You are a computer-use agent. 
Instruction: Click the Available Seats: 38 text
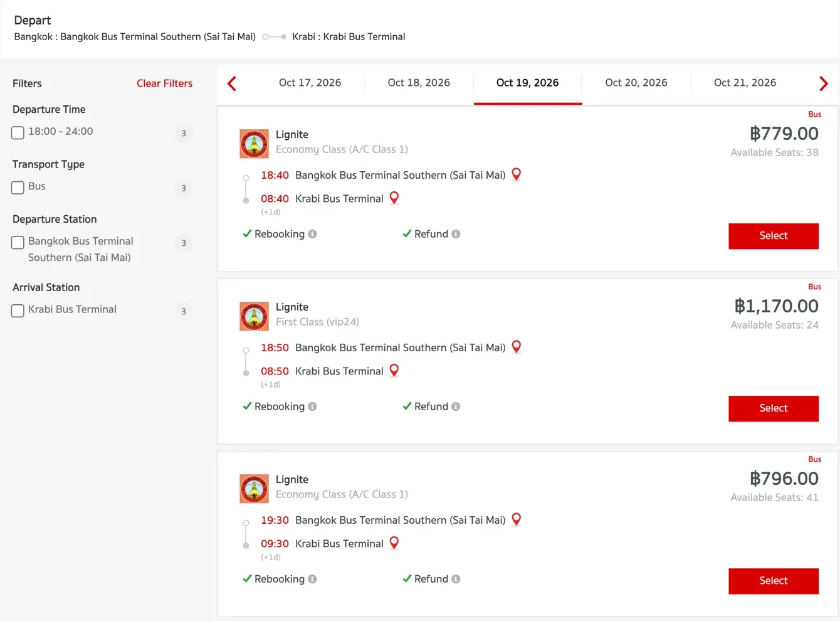click(774, 152)
